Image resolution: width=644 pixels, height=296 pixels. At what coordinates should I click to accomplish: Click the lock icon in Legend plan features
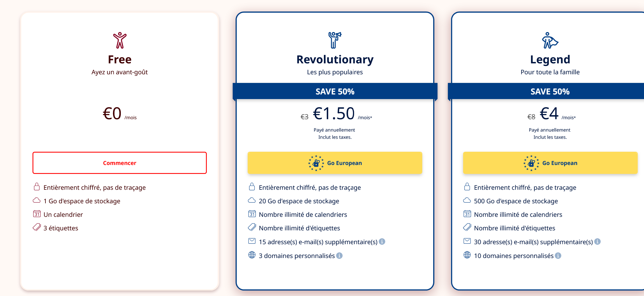pos(467,187)
